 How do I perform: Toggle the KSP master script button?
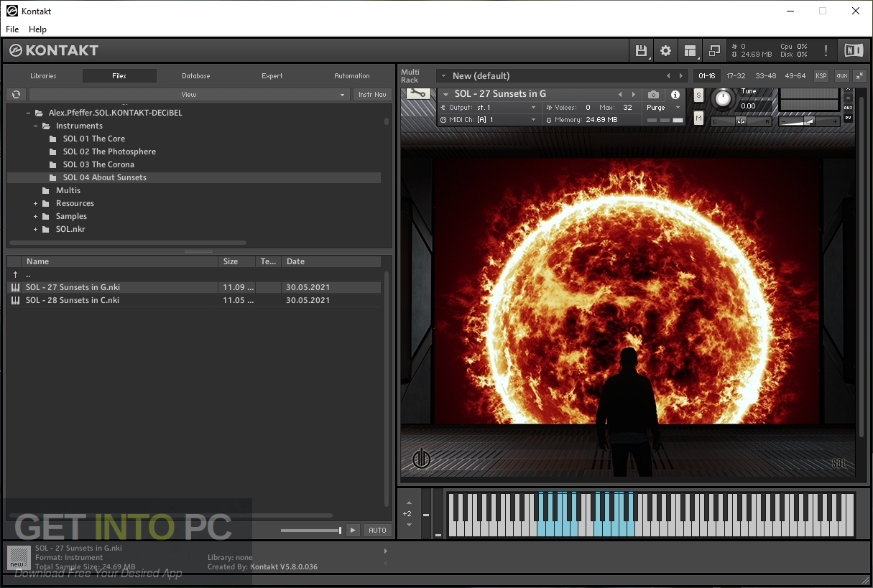(821, 75)
